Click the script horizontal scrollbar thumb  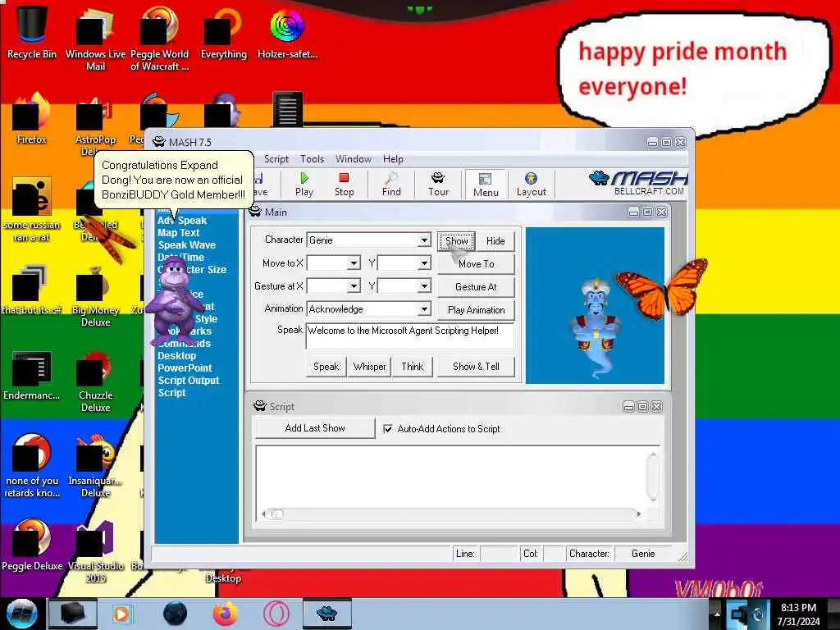pos(277,514)
